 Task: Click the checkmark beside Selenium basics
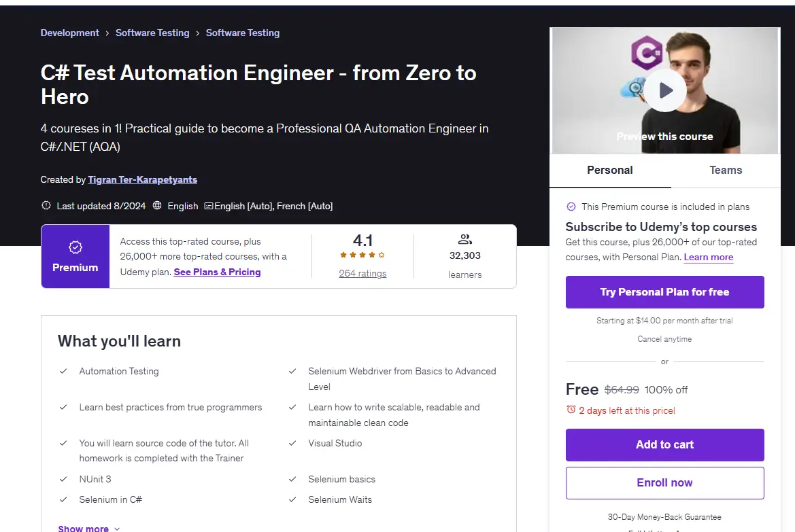coord(292,479)
